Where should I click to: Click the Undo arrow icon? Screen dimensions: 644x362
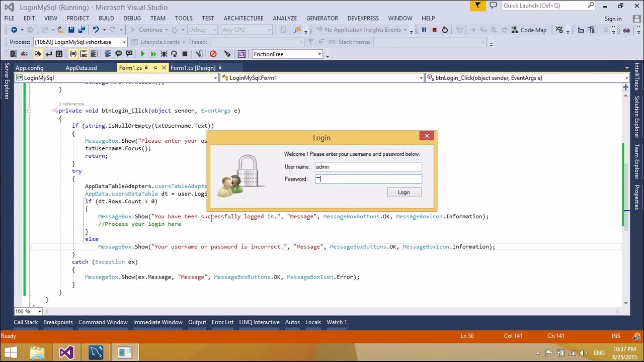click(95, 30)
